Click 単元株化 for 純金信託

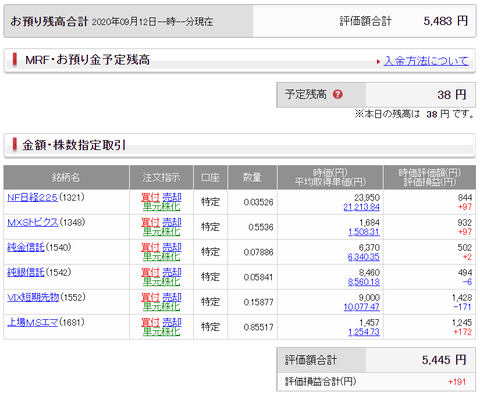tap(161, 257)
